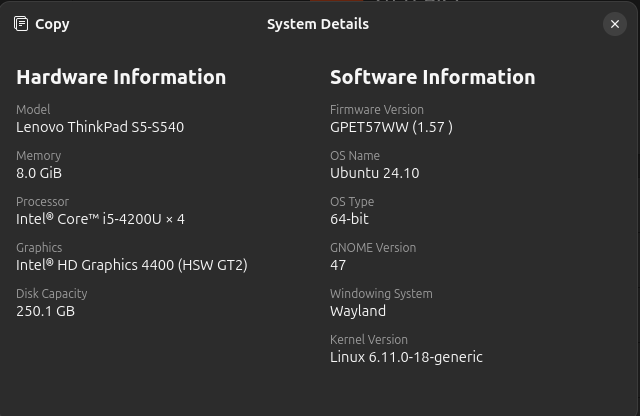Select the Lenovo ThinkPad S5-S540 model value
The width and height of the screenshot is (640, 416).
pyautogui.click(x=100, y=127)
